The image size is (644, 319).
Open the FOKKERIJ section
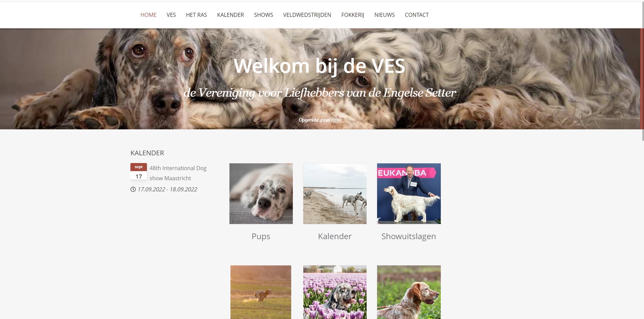(353, 15)
